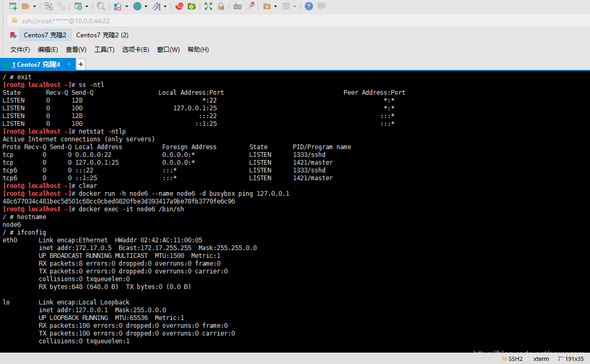Click the globe Encoding icon
Image resolution: width=590 pixels, height=364 pixels.
pyautogui.click(x=137, y=6)
